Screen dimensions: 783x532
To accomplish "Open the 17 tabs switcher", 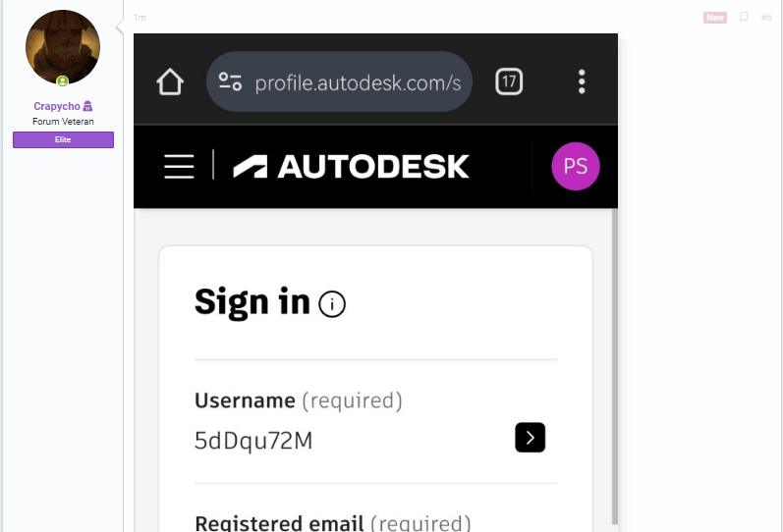I will (x=509, y=81).
